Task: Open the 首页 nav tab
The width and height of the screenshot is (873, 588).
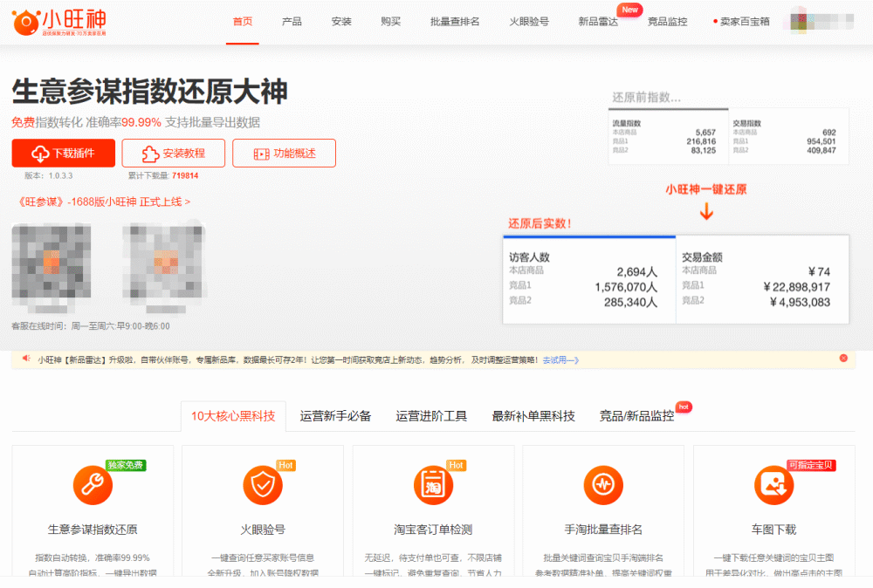Action: 242,22
